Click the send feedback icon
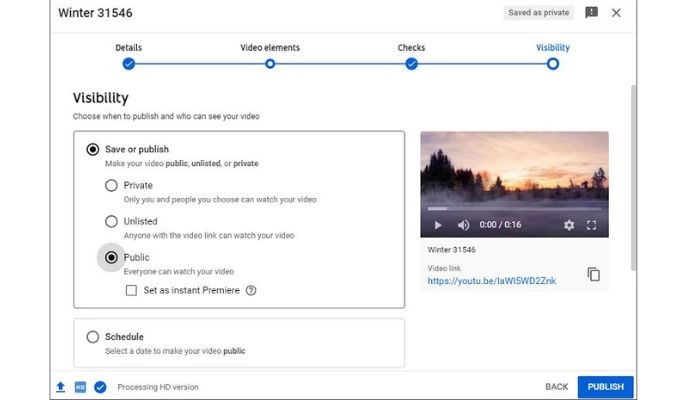The height and width of the screenshot is (400, 700). (591, 13)
